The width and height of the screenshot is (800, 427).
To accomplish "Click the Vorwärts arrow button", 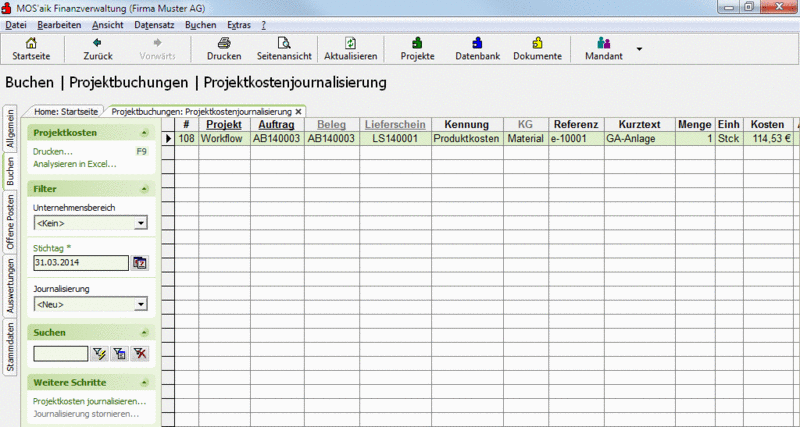I will tap(158, 43).
